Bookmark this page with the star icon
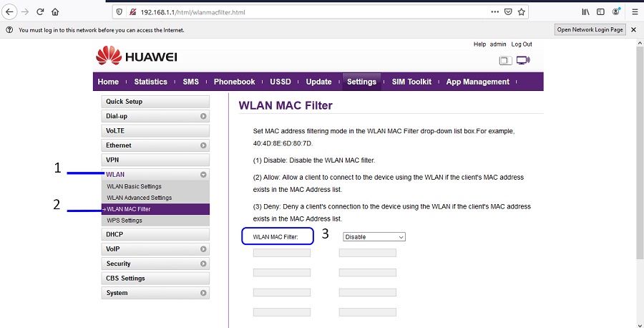 [x=521, y=12]
